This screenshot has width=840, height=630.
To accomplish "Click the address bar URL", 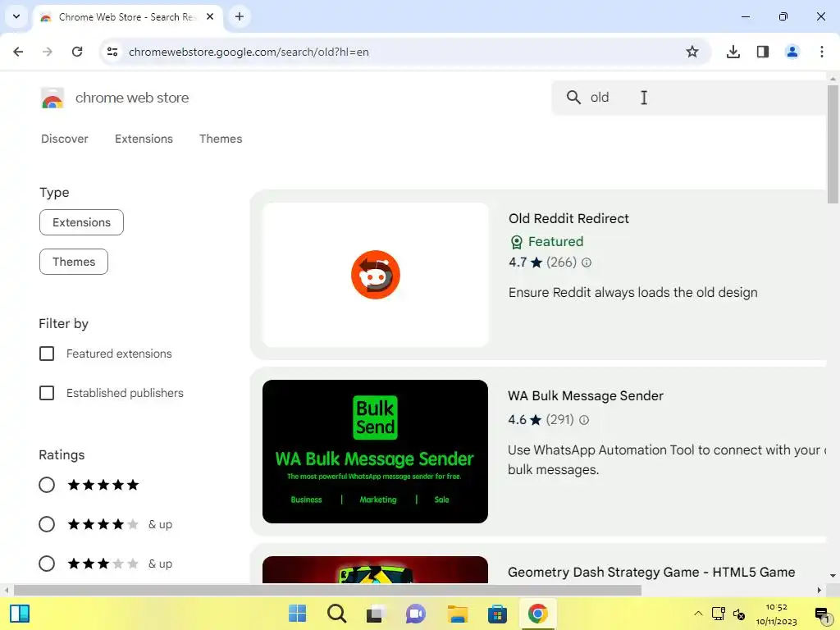I will pyautogui.click(x=249, y=52).
